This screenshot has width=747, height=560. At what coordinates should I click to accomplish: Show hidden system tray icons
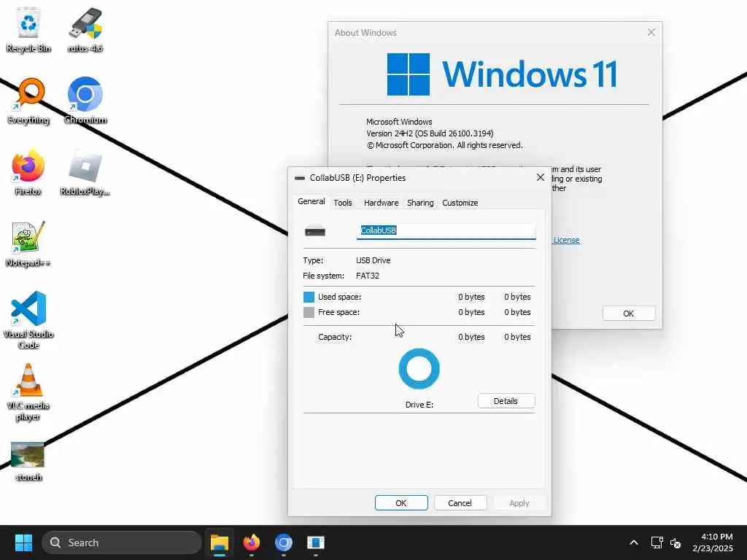point(634,542)
